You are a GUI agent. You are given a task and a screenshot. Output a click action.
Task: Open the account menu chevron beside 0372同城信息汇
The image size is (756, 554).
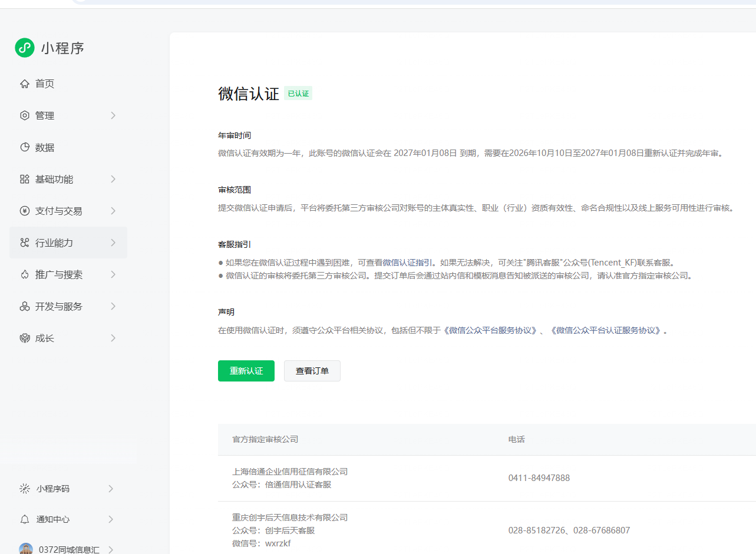pyautogui.click(x=111, y=550)
